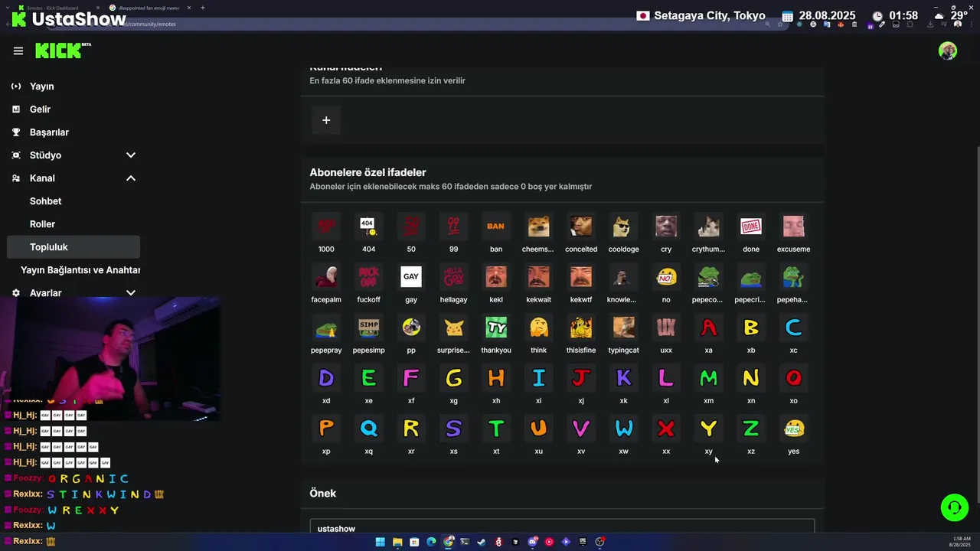Select the yes emote
The height and width of the screenshot is (551, 980).
(x=793, y=429)
